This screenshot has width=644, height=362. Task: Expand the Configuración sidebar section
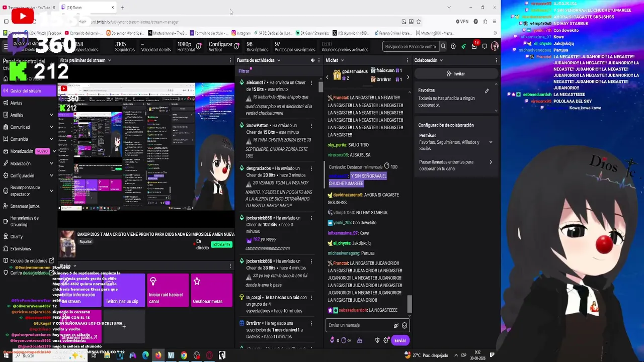tap(51, 175)
